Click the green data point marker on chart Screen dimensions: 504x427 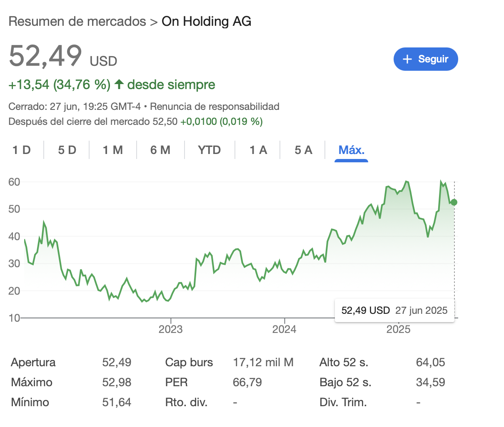click(x=454, y=202)
